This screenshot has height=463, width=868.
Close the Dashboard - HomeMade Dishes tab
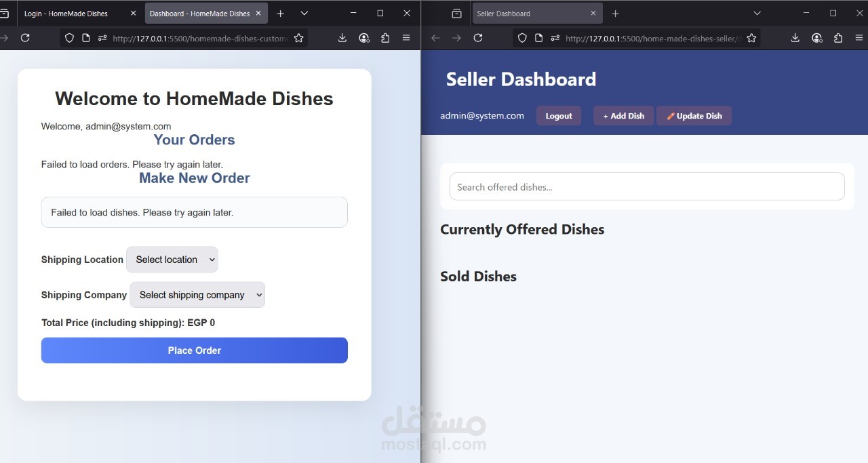(x=258, y=14)
